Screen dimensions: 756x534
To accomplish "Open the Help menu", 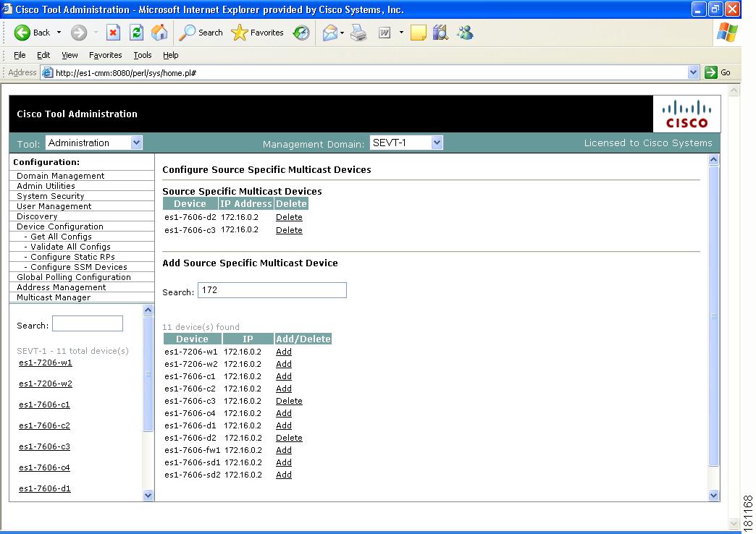I will coord(171,55).
